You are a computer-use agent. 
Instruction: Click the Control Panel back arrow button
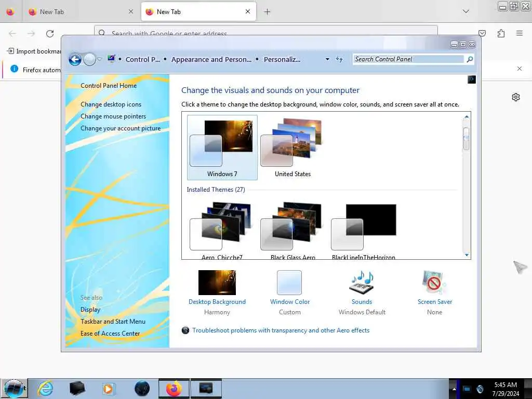click(75, 60)
